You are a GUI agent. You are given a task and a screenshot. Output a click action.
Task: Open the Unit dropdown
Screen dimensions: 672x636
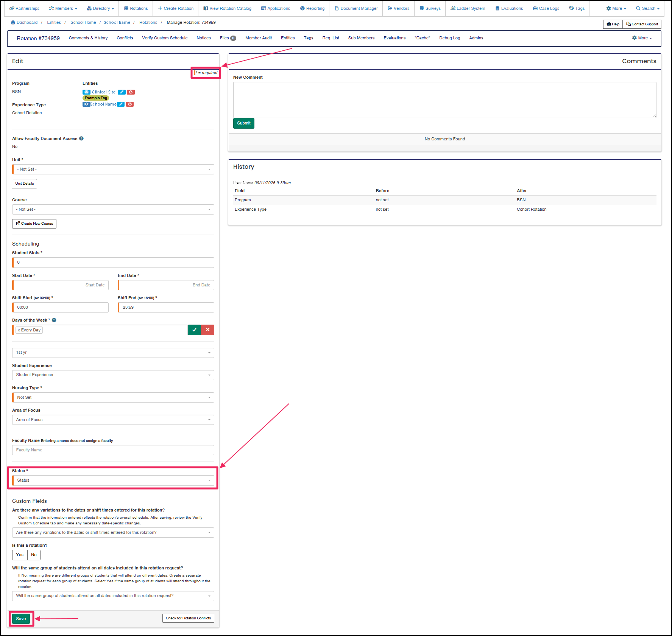coord(113,169)
